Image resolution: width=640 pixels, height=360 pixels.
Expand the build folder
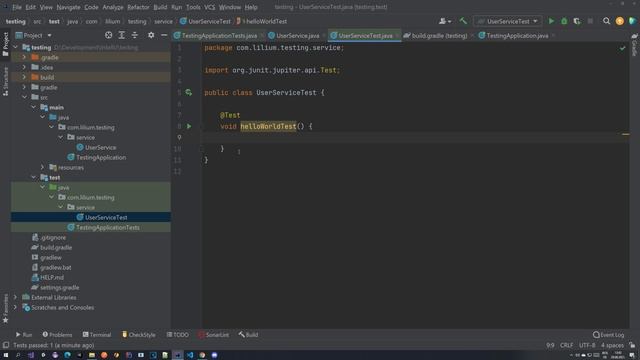coord(24,77)
